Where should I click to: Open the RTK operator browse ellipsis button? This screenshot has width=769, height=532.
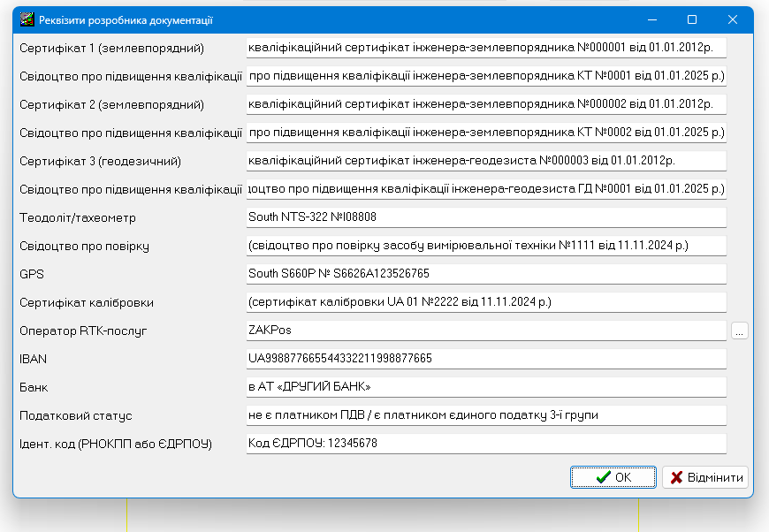[x=740, y=331]
